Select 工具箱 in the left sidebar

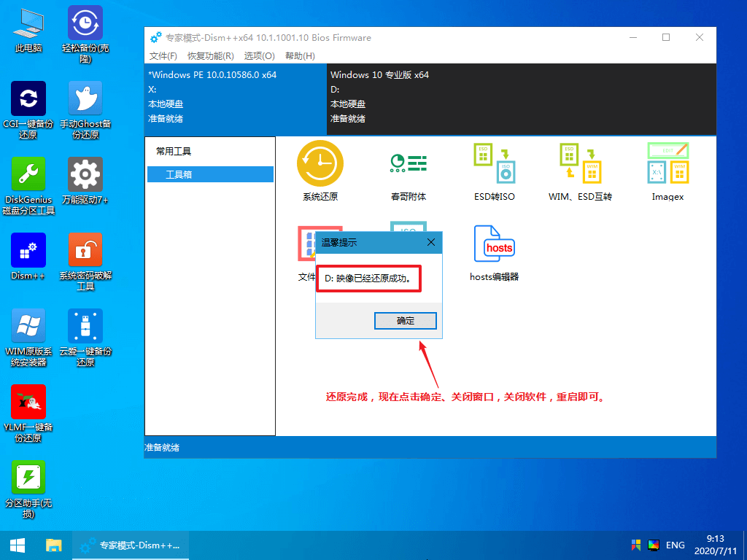coord(210,175)
